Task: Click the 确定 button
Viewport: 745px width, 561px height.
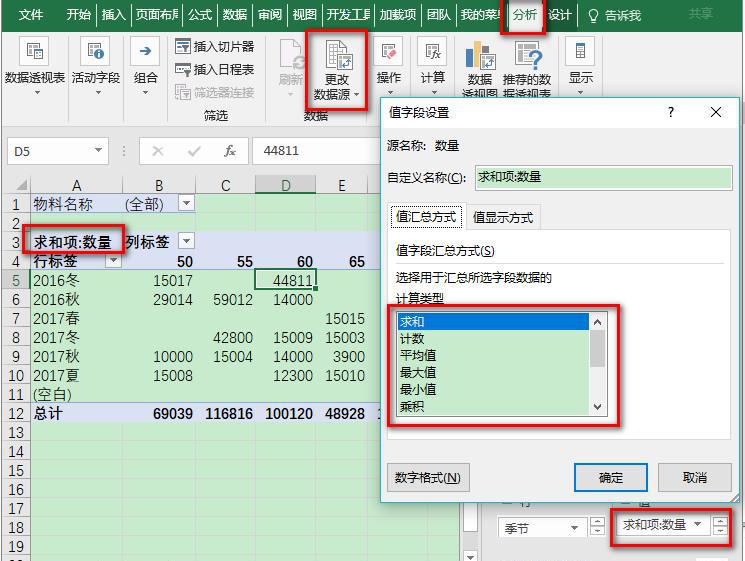Action: click(x=611, y=477)
